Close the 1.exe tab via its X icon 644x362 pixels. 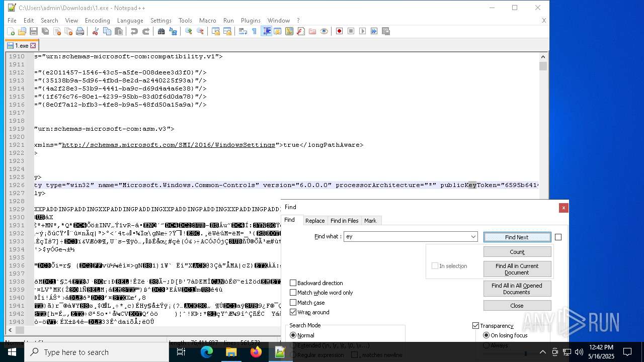33,46
